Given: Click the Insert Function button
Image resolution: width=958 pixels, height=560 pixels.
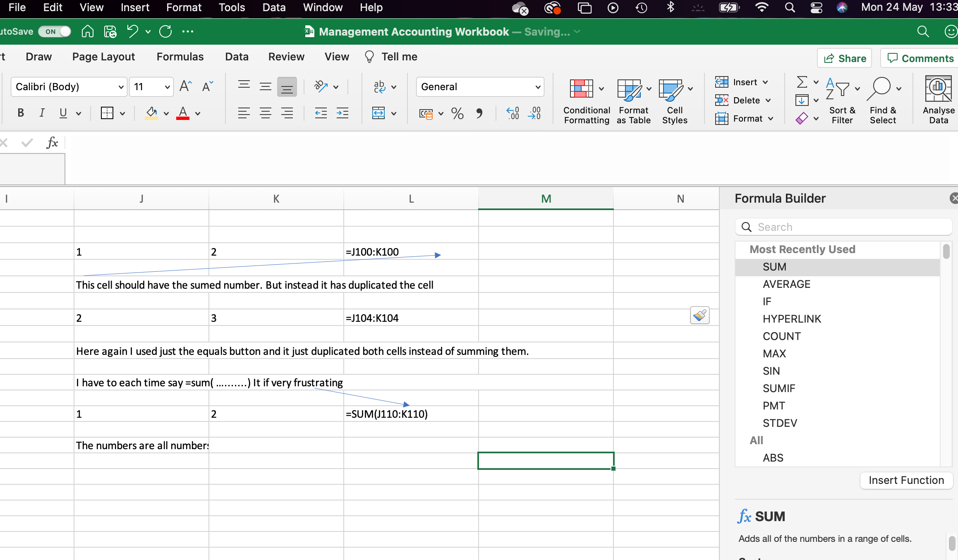Looking at the screenshot, I should [906, 480].
